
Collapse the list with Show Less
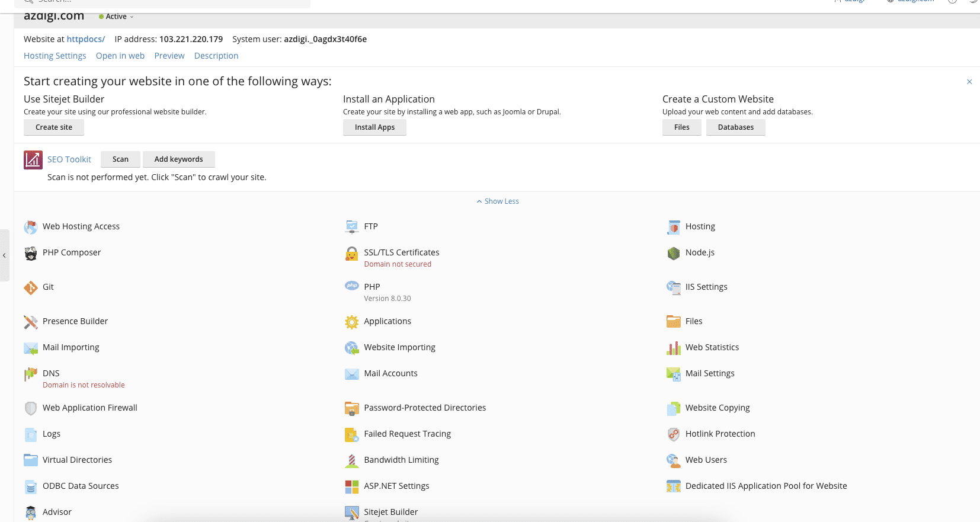click(x=498, y=201)
